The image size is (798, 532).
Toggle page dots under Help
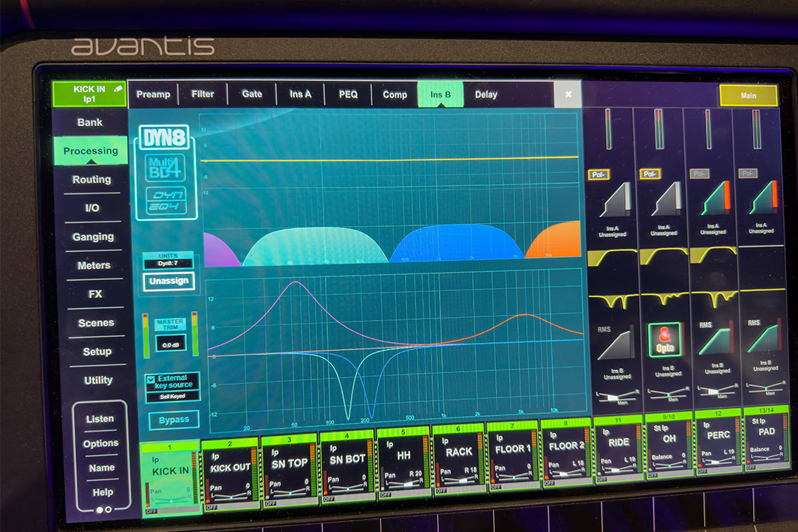pyautogui.click(x=104, y=509)
